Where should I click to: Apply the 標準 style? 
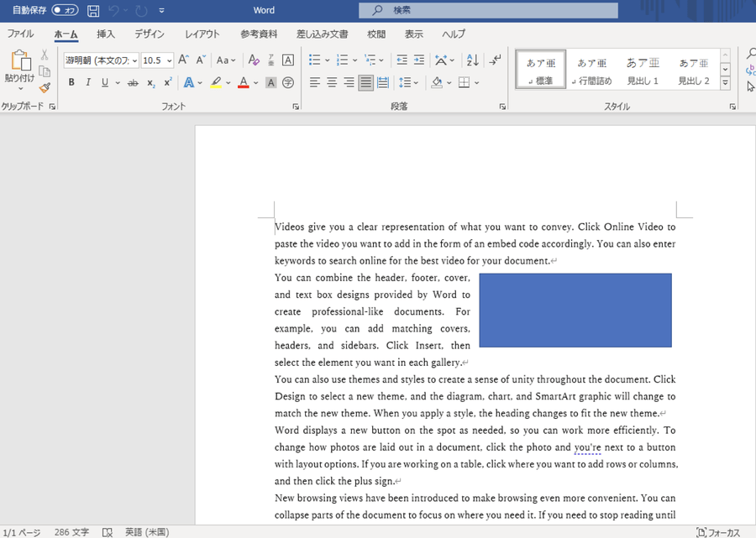click(541, 70)
